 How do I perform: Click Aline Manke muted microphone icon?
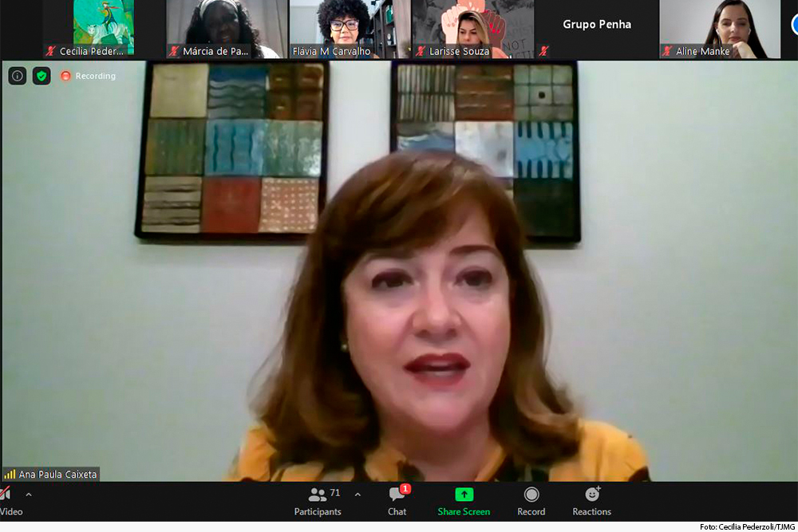pyautogui.click(x=667, y=51)
